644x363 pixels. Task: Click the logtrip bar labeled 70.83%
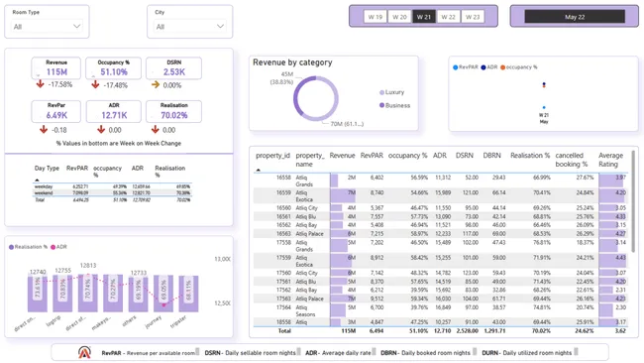tap(62, 294)
